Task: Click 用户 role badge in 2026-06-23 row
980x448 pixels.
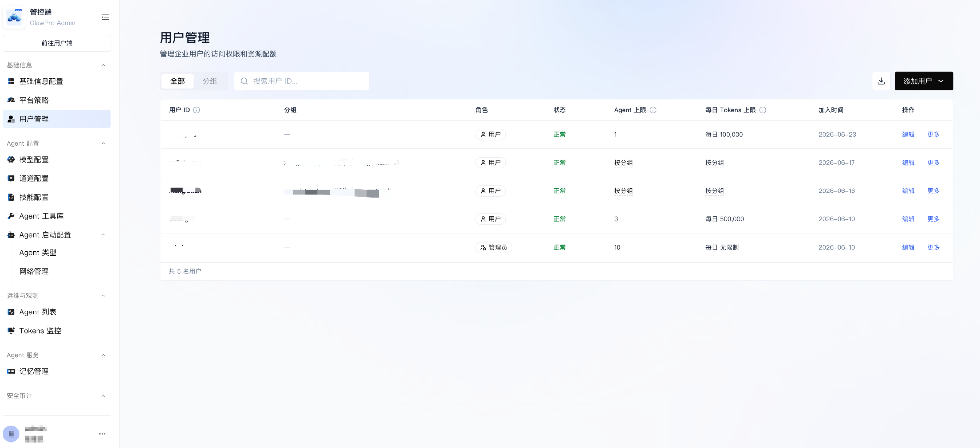Action: point(490,135)
